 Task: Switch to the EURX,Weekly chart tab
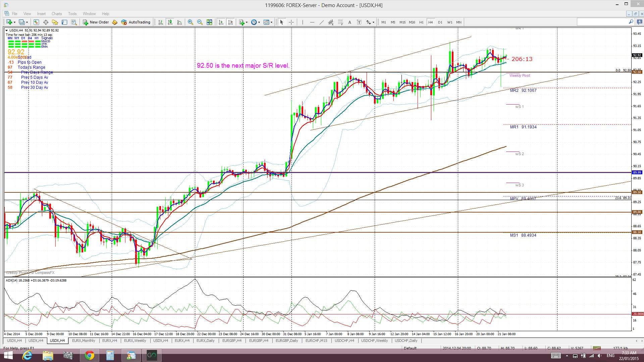point(135,341)
